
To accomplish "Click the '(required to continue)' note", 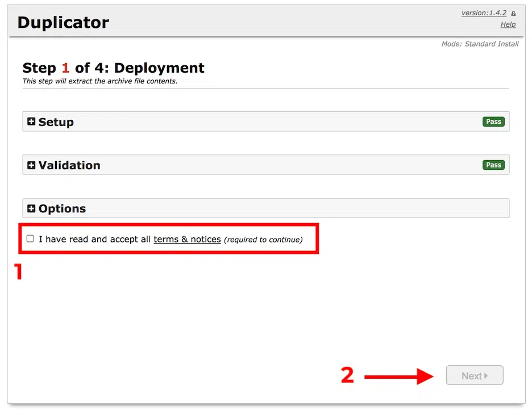I will coord(263,240).
